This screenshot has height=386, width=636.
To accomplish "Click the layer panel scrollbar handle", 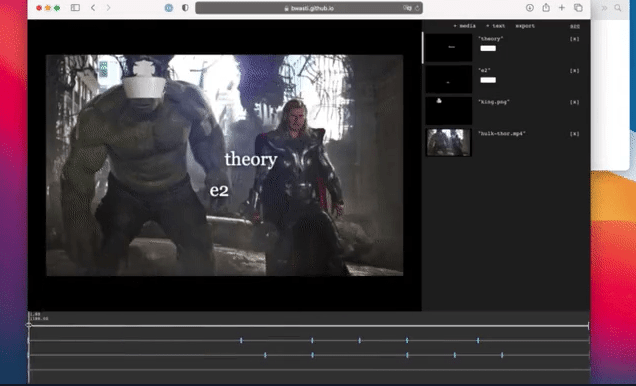I will click(x=423, y=47).
